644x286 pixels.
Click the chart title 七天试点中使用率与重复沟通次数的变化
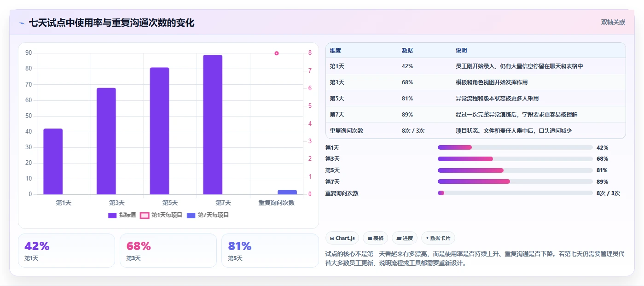pyautogui.click(x=111, y=23)
